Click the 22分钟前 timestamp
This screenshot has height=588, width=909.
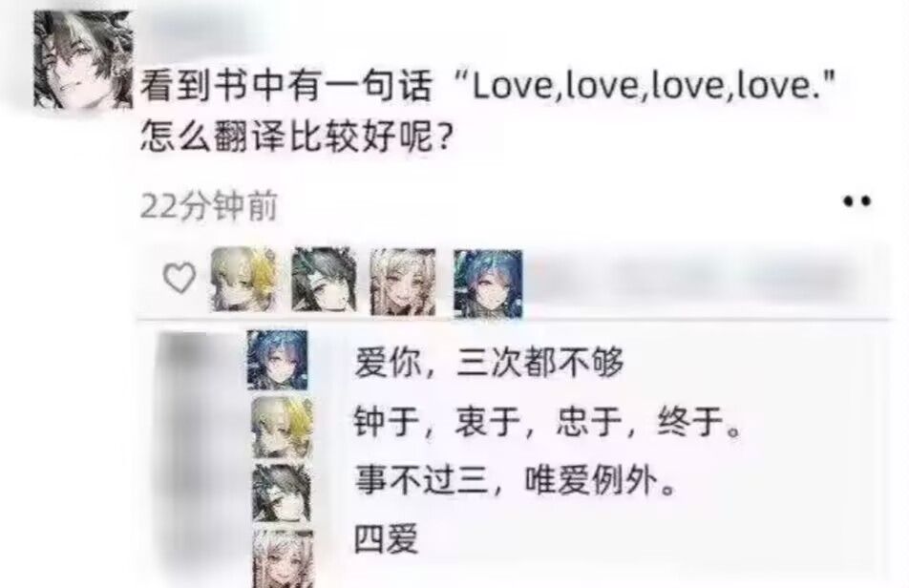pyautogui.click(x=209, y=205)
